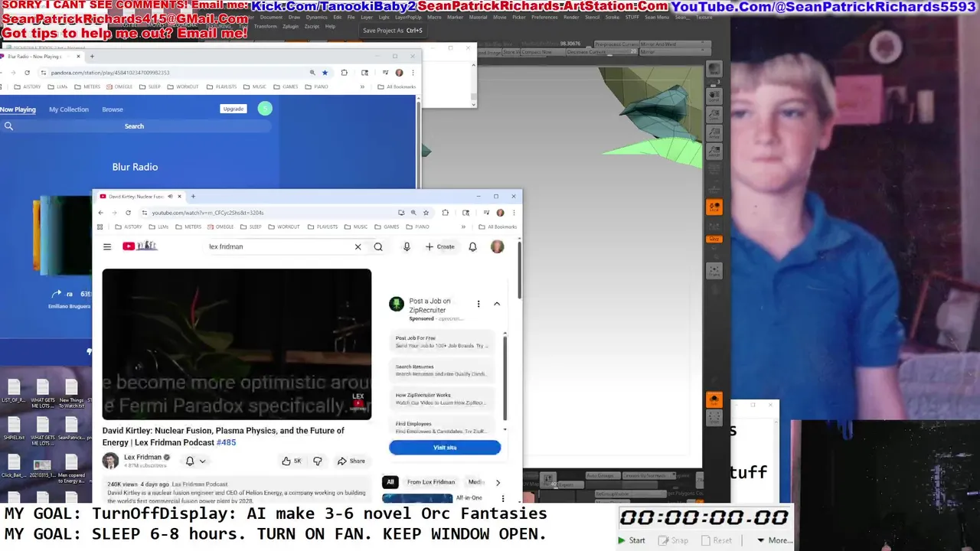Open Pandora Browse tab

(x=113, y=109)
